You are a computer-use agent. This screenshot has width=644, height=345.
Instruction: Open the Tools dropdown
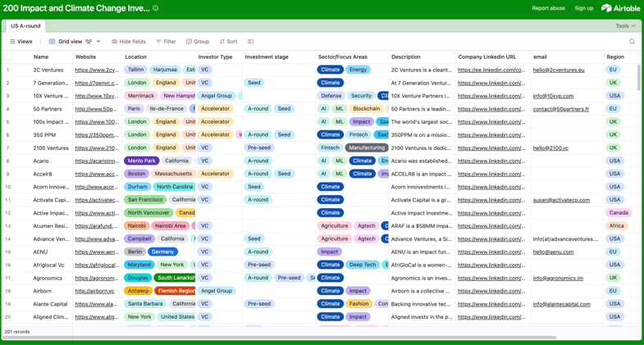(x=625, y=26)
